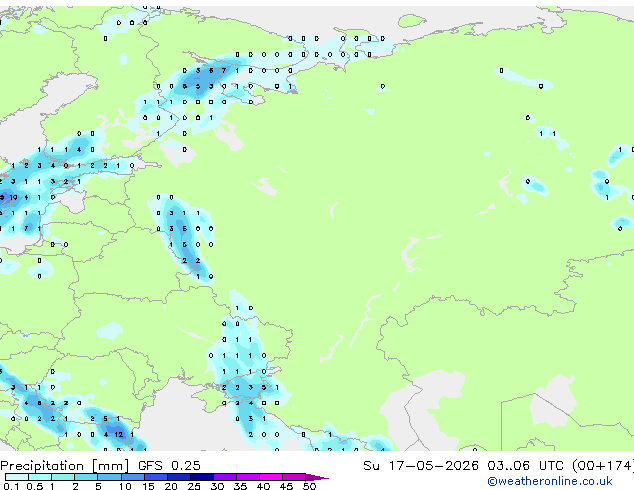This screenshot has height=490, width=634.
Task: Select the 20–25 mm legend swatch
Action: click(x=178, y=477)
